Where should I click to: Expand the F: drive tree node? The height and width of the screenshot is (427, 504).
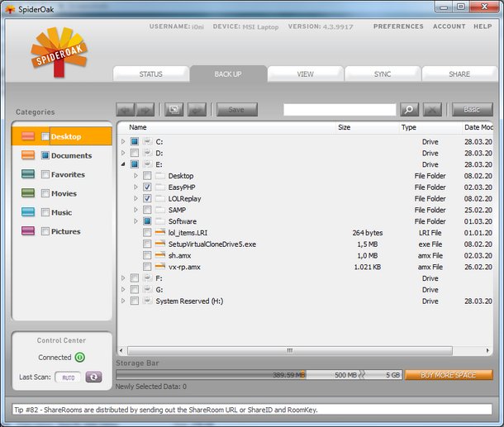tap(123, 278)
